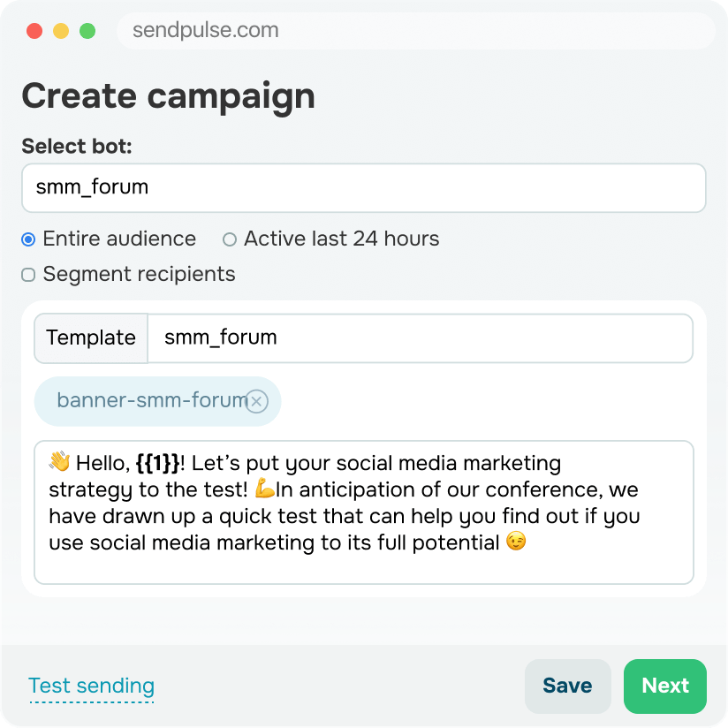Click the red close window dot

coord(34,31)
